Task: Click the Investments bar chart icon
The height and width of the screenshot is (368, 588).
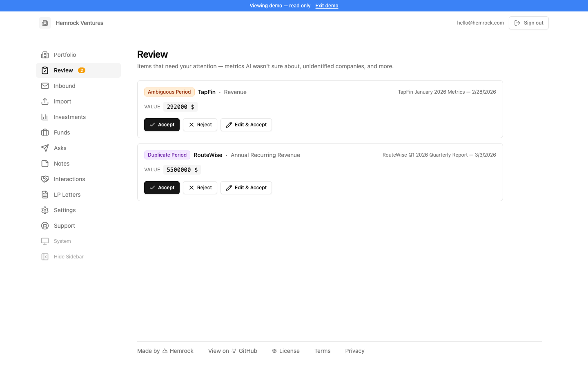Action: tap(45, 117)
